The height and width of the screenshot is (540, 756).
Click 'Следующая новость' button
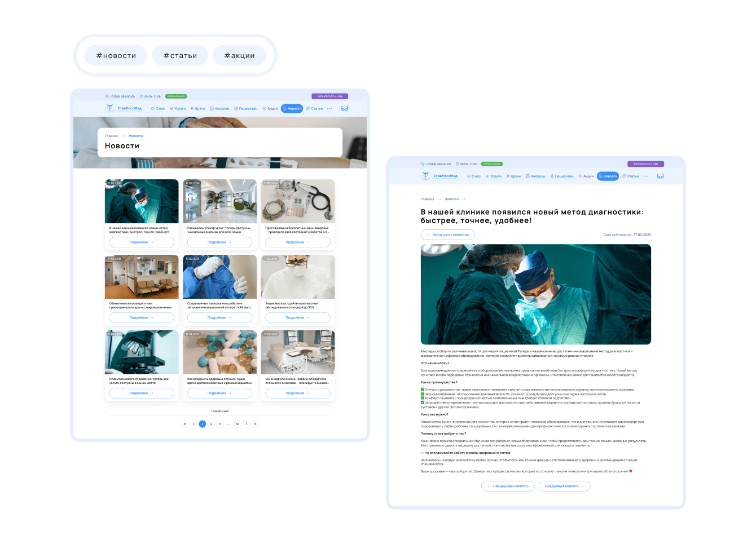[x=565, y=486]
